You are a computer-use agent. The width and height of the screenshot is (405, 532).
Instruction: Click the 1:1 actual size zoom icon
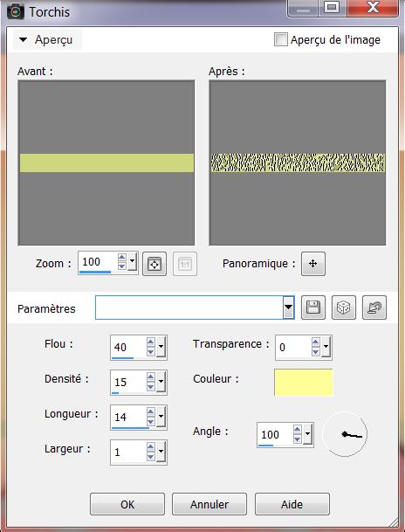click(x=185, y=264)
